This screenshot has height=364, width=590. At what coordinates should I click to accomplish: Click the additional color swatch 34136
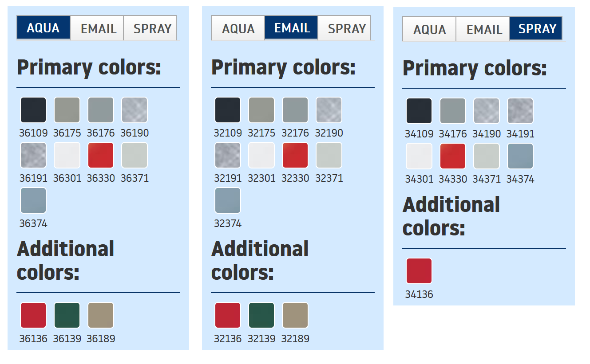tap(419, 271)
